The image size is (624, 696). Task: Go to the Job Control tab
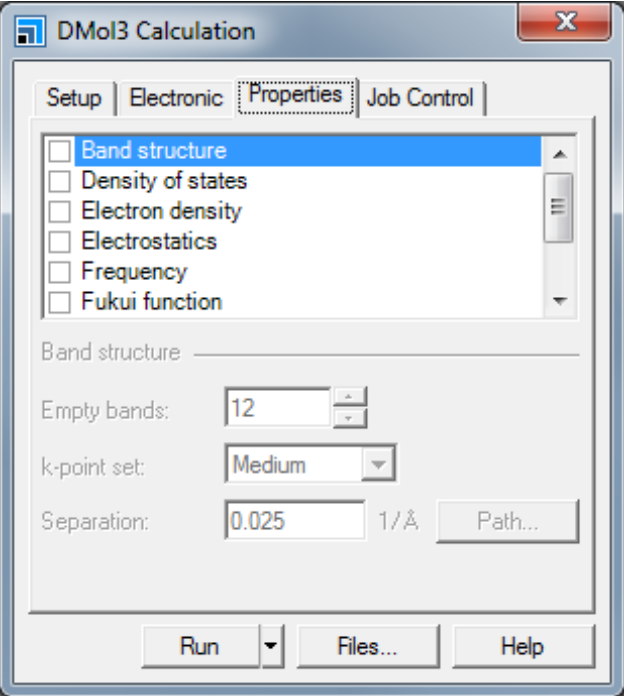pos(421,98)
